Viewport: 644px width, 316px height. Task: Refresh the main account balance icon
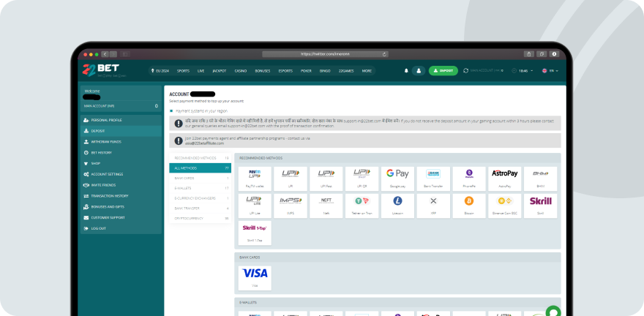click(x=465, y=70)
